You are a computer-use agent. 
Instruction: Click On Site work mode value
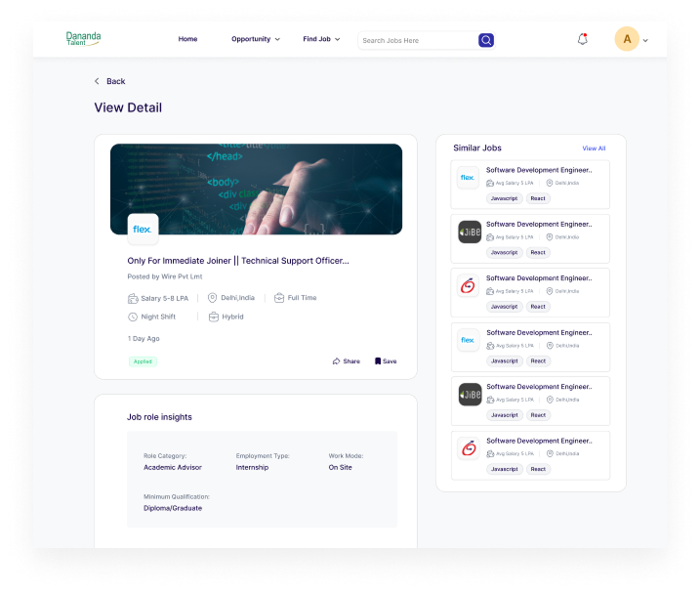tap(340, 467)
